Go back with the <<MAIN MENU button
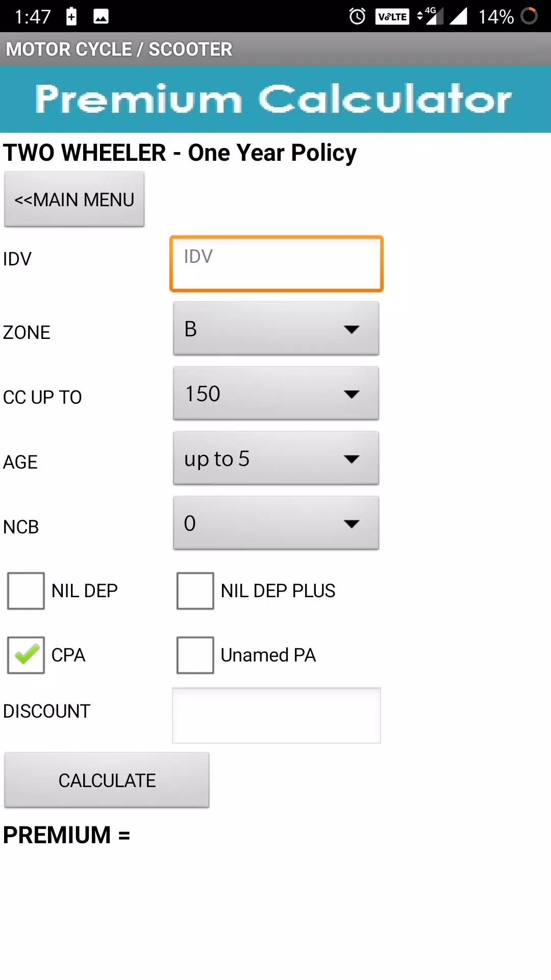Viewport: 551px width, 980px height. click(74, 200)
